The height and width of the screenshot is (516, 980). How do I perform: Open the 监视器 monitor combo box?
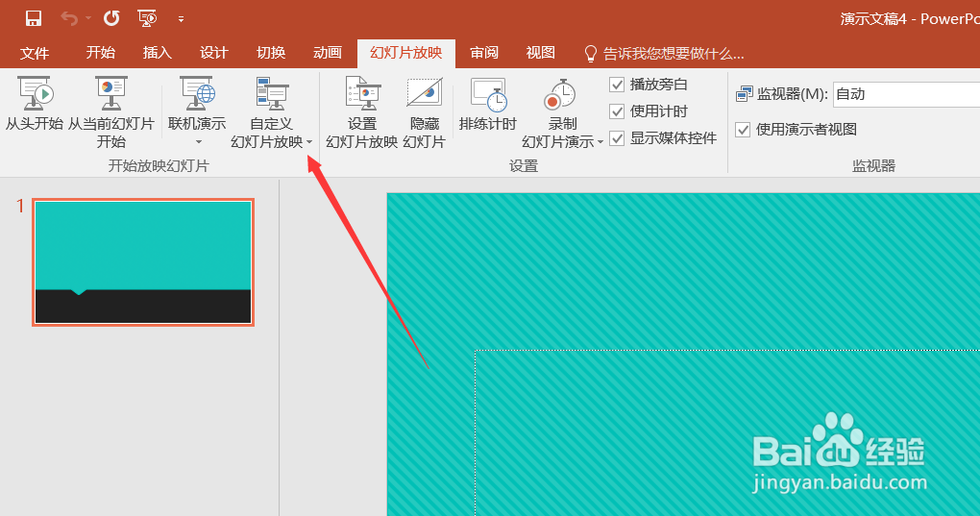click(906, 94)
